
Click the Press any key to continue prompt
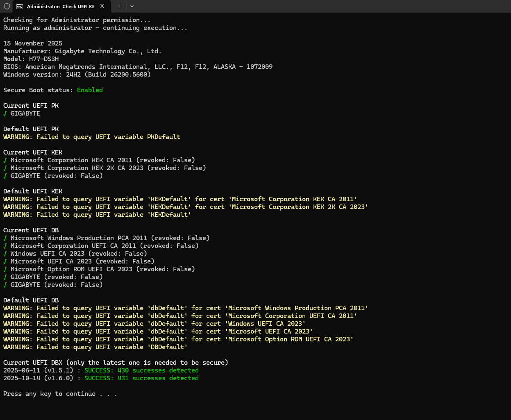coord(60,394)
